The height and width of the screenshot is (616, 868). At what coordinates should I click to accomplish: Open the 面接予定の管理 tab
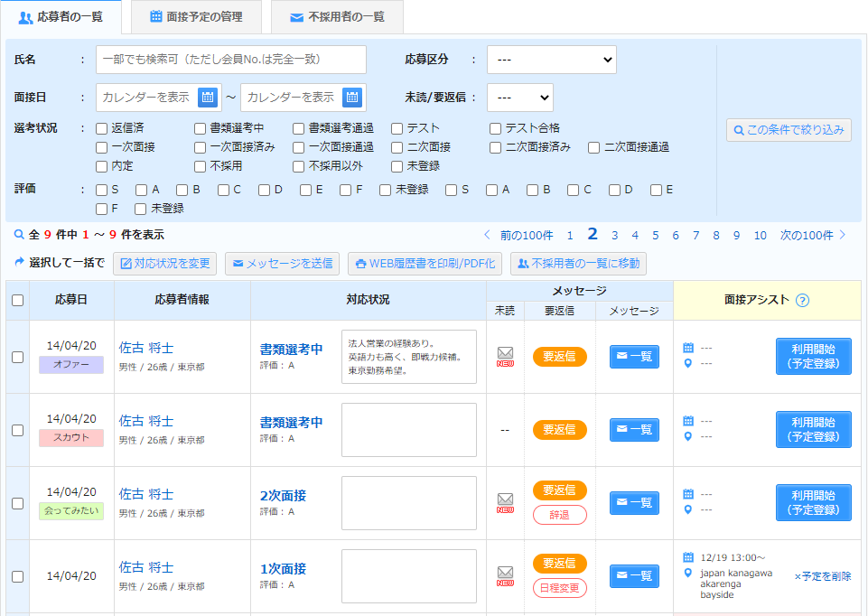point(197,17)
